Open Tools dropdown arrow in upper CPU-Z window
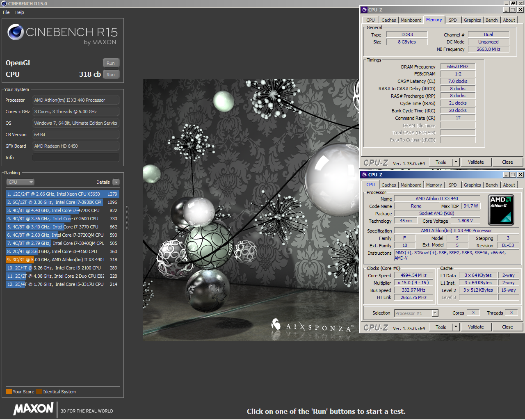 click(456, 162)
